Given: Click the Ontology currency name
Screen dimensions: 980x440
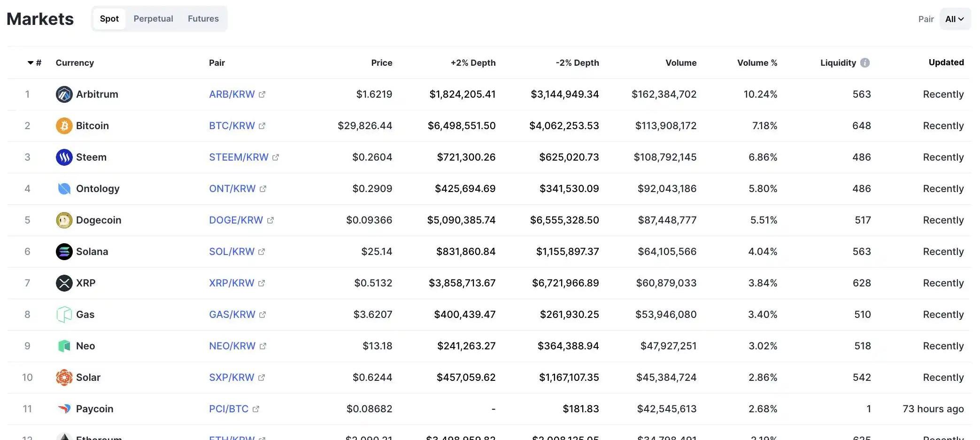Looking at the screenshot, I should 98,189.
